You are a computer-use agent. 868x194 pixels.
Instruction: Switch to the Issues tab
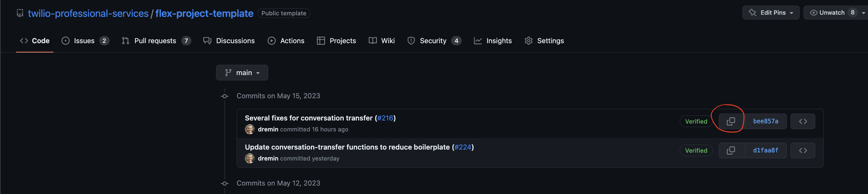point(85,41)
